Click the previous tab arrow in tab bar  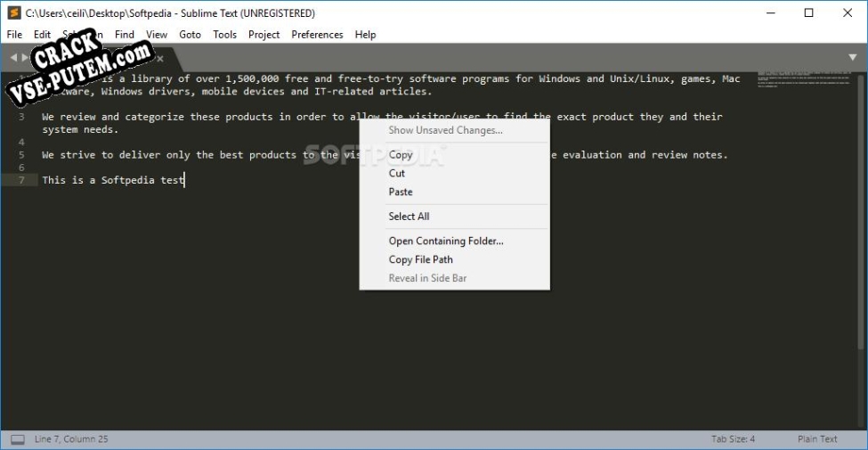(13, 58)
